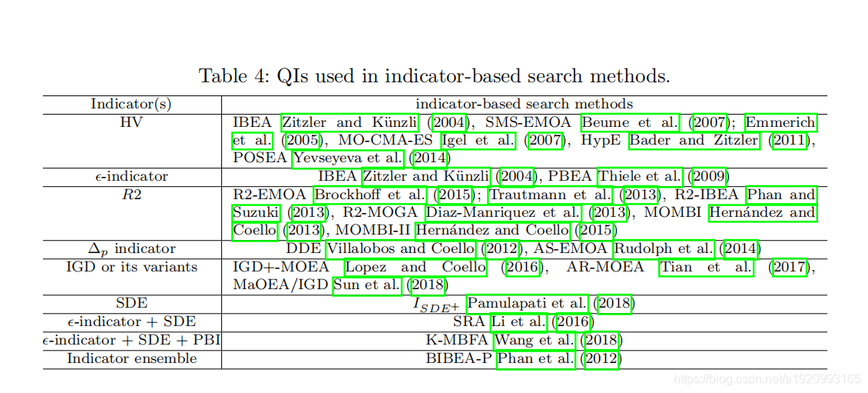This screenshot has width=868, height=393.
Task: Click the Emmerich citation word in HV row
Action: coord(780,122)
